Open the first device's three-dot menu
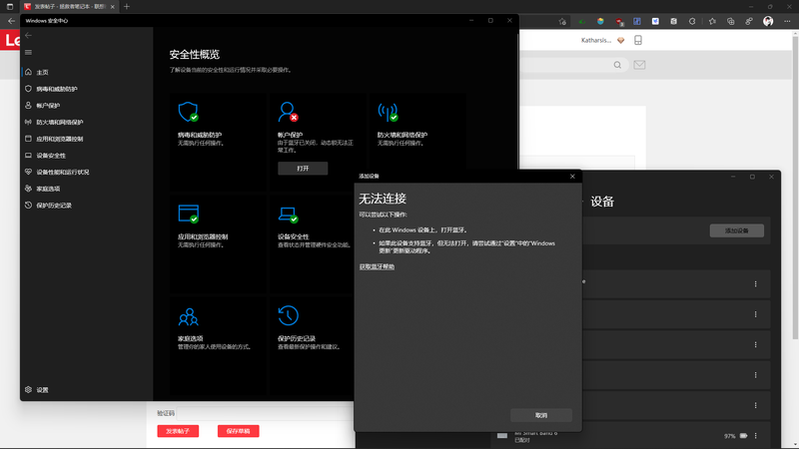The image size is (799, 449). [755, 284]
